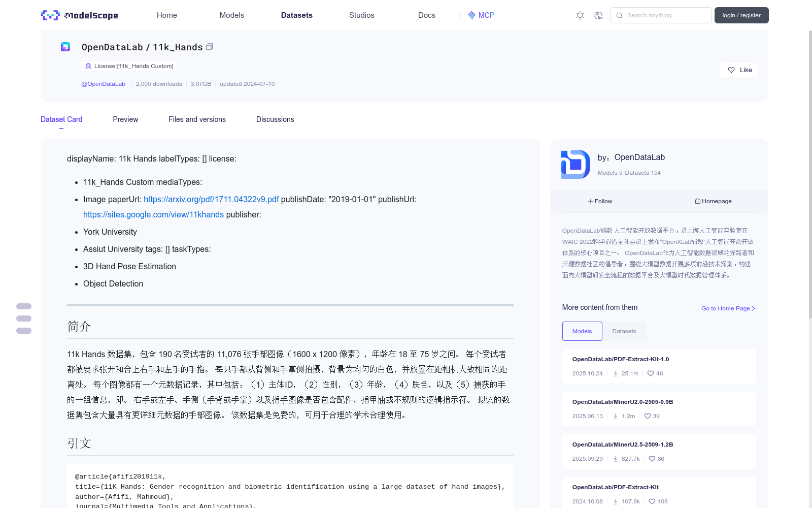Viewport: 812px width, 508px height.
Task: Click More content from them heading
Action: 600,307
